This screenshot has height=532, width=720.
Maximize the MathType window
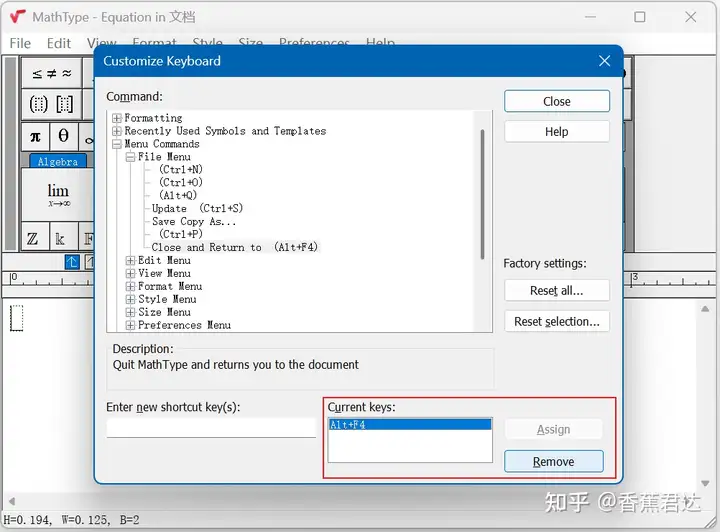(x=640, y=17)
